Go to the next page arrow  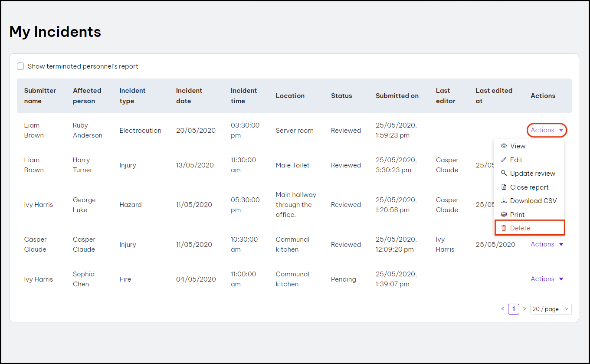524,309
